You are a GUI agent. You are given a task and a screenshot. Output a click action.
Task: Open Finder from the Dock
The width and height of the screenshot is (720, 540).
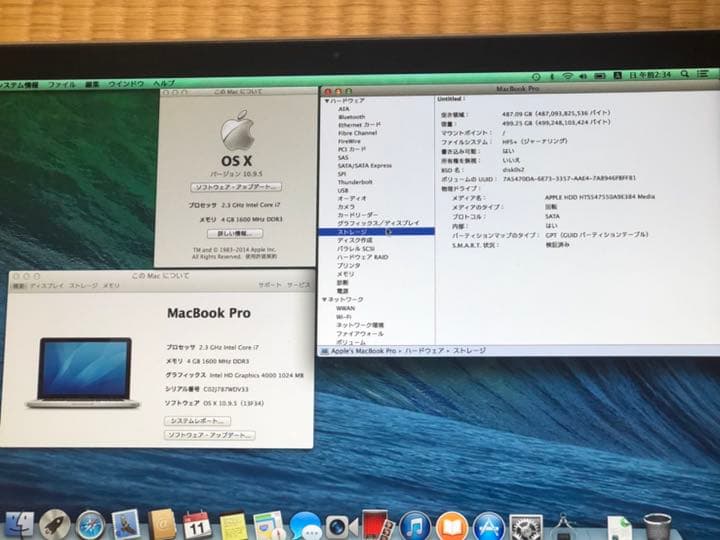[x=19, y=525]
